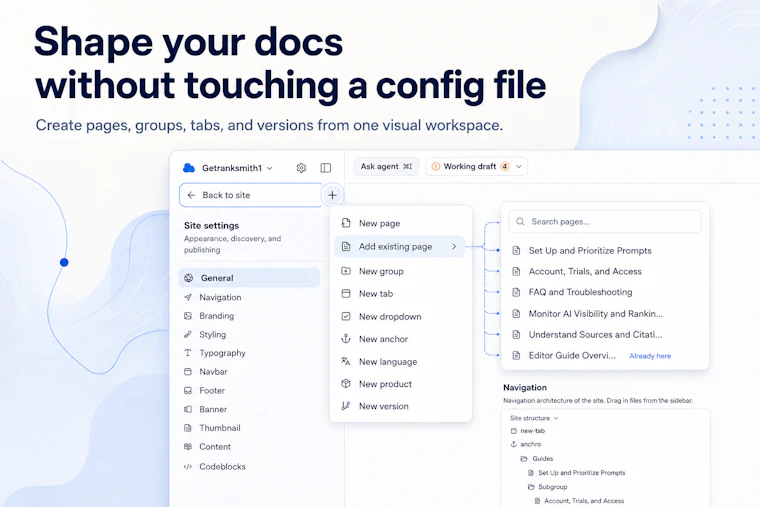Image resolution: width=760 pixels, height=507 pixels.
Task: Expand the Working draft dropdown chevron
Action: [x=519, y=167]
